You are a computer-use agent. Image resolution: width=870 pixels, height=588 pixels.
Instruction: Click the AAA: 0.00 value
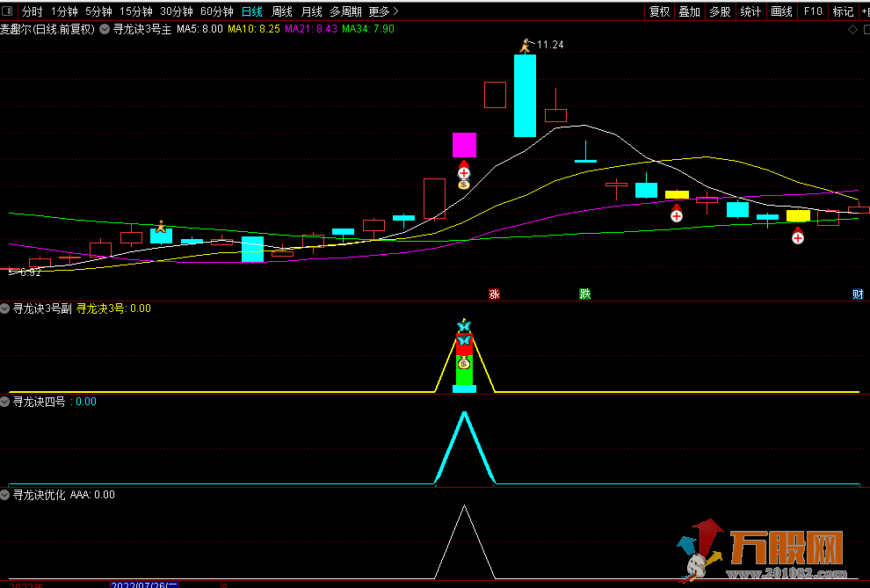92,495
